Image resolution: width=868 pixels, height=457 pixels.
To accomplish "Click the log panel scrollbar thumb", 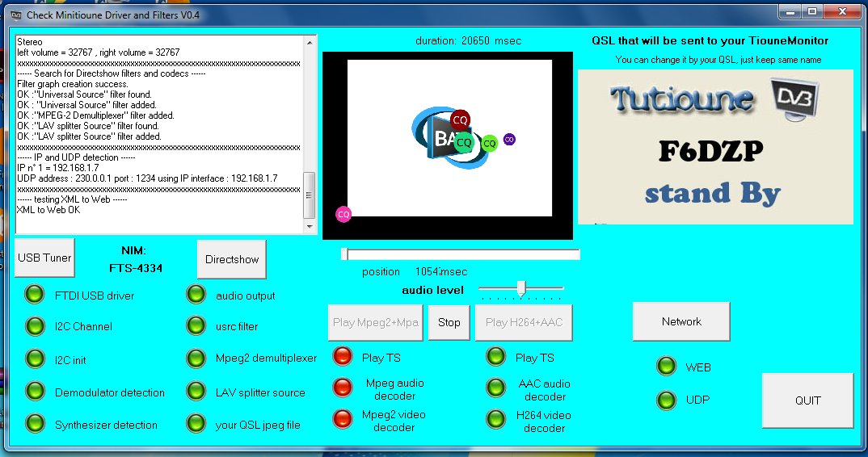I will [310, 195].
